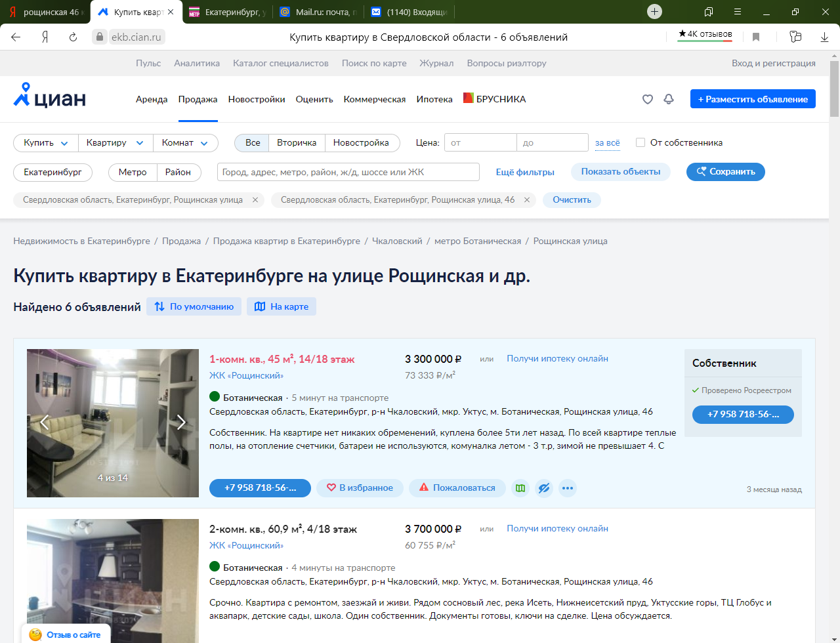Hide first listing with crossed-eye icon

coord(544,488)
